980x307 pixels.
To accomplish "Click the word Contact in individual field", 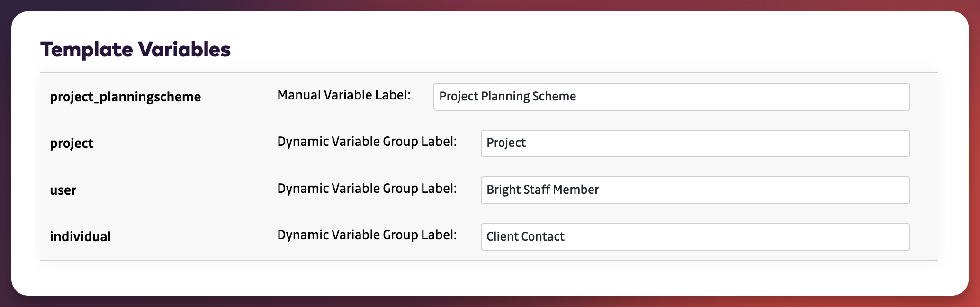I will (x=544, y=236).
